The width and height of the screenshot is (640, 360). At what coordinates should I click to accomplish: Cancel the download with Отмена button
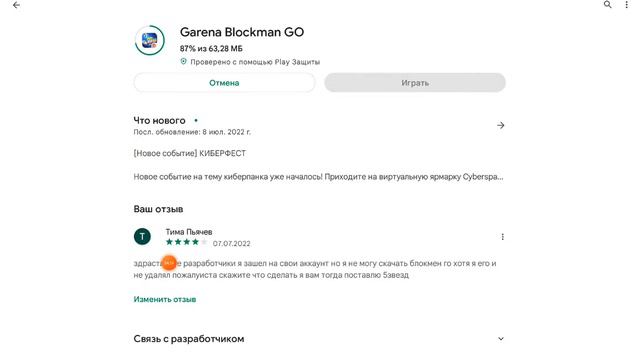[224, 83]
